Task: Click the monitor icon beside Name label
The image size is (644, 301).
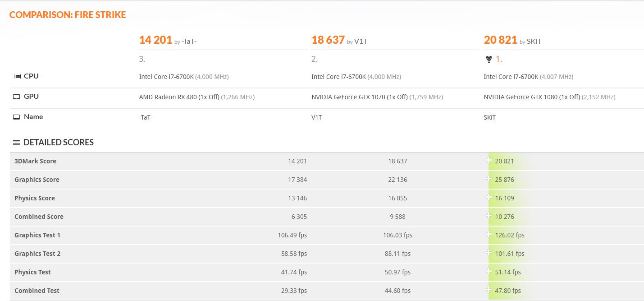Action: 17,117
